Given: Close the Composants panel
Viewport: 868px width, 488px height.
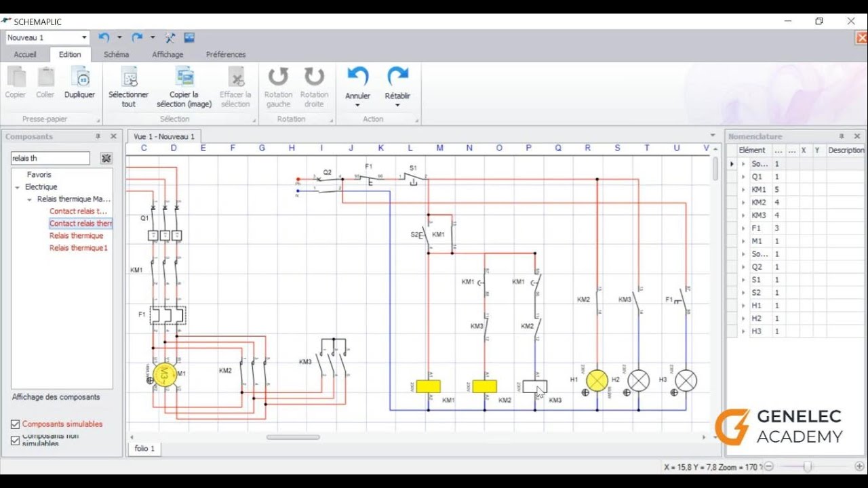Looking at the screenshot, I should point(113,136).
